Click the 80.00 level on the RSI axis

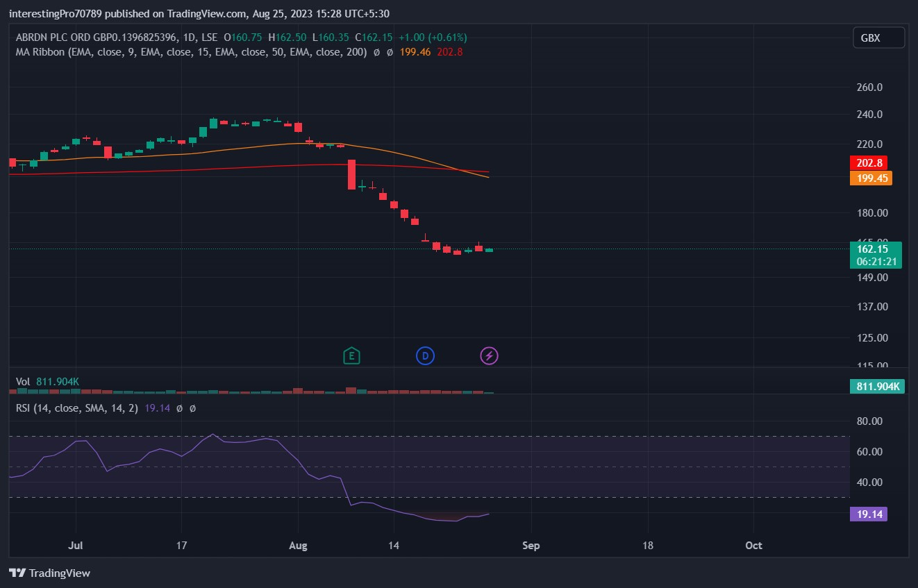869,421
